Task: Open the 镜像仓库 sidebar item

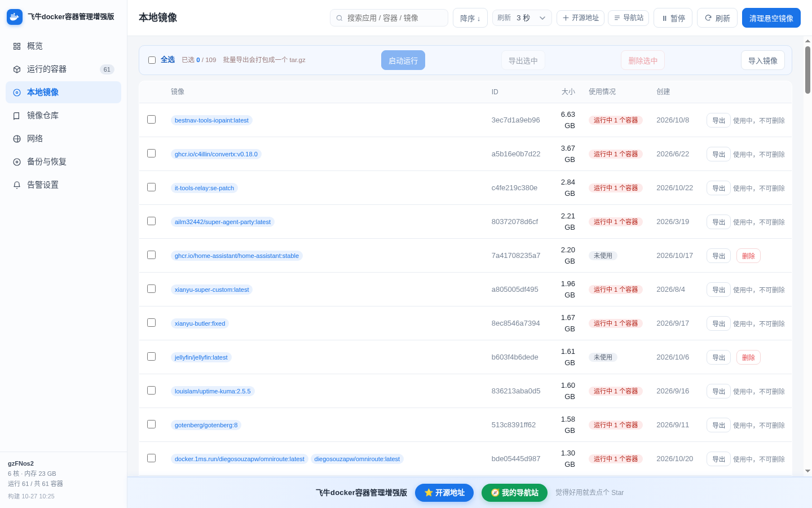Action: (x=63, y=116)
